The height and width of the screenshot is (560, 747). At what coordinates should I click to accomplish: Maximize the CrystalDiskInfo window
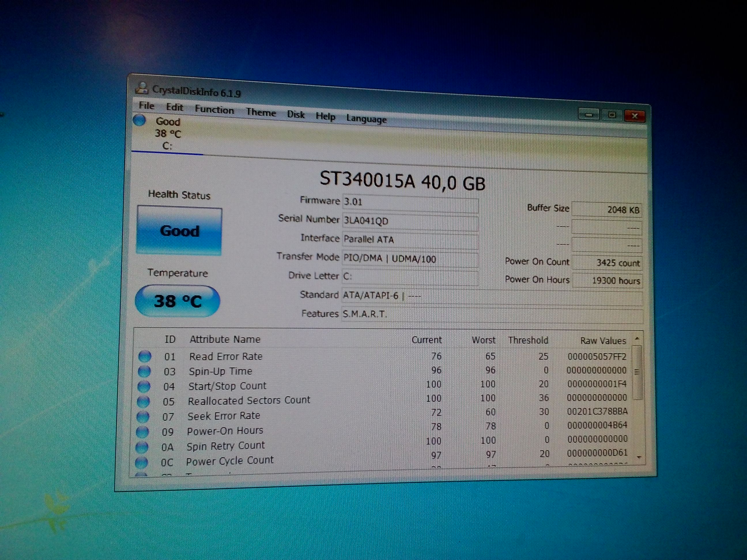612,115
